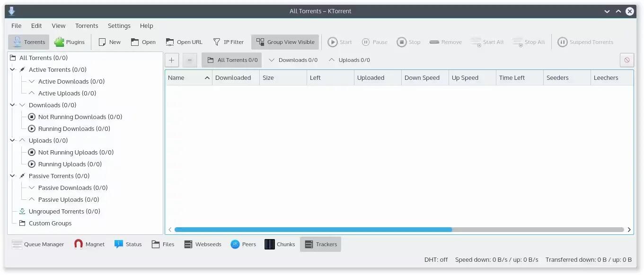Sort by the Time Left column
Viewport: 644px width, 275px height.
click(x=520, y=78)
